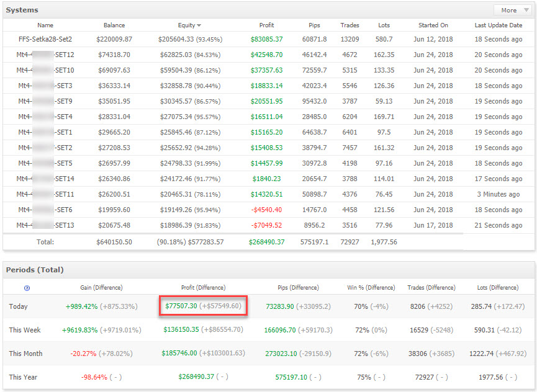Click this year's gain -98.64%

coord(94,377)
